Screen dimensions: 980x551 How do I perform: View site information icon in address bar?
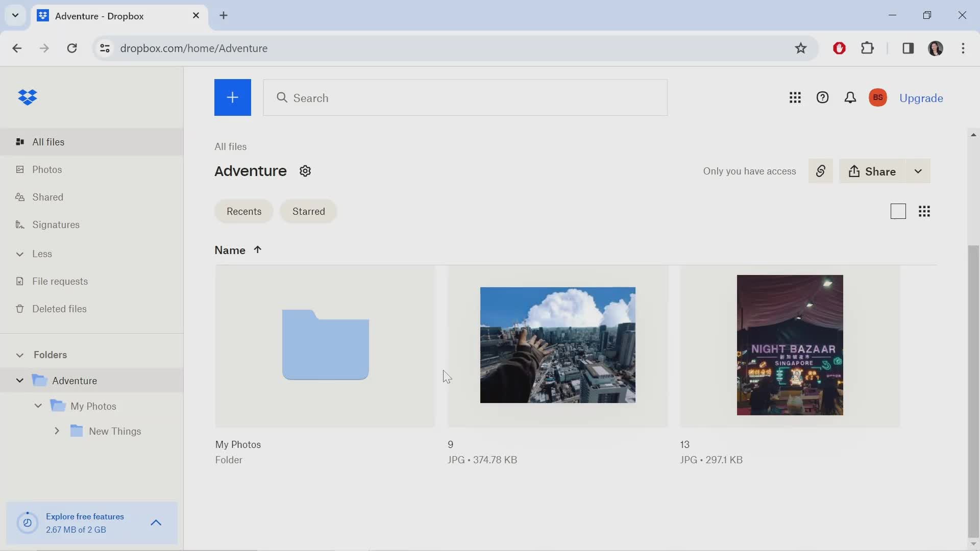tap(105, 48)
